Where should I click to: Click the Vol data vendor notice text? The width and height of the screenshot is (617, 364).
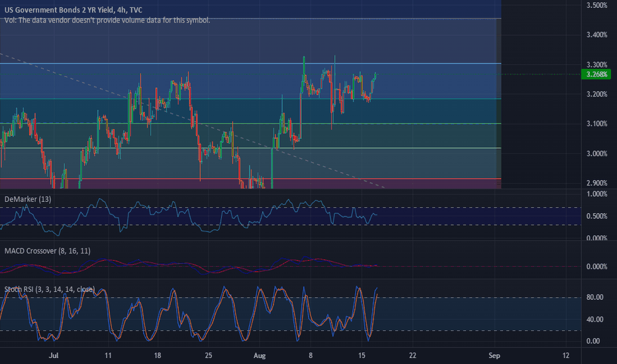point(107,20)
